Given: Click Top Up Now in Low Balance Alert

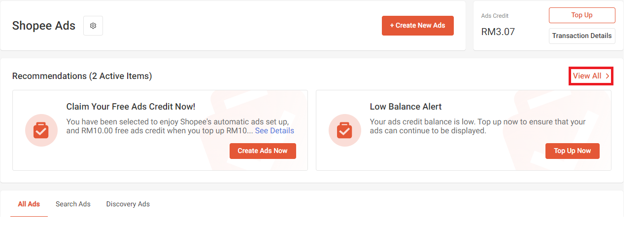Looking at the screenshot, I should pyautogui.click(x=573, y=151).
